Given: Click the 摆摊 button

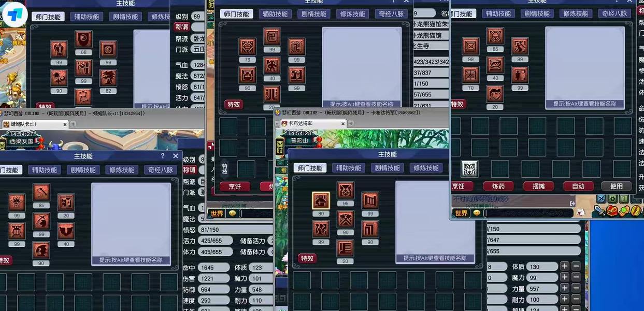Looking at the screenshot, I should (x=538, y=186).
